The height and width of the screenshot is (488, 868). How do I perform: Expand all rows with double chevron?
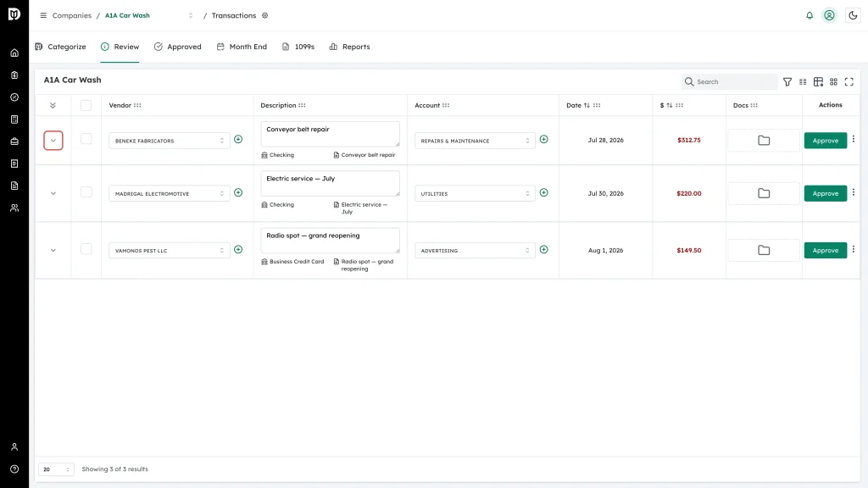(x=53, y=105)
